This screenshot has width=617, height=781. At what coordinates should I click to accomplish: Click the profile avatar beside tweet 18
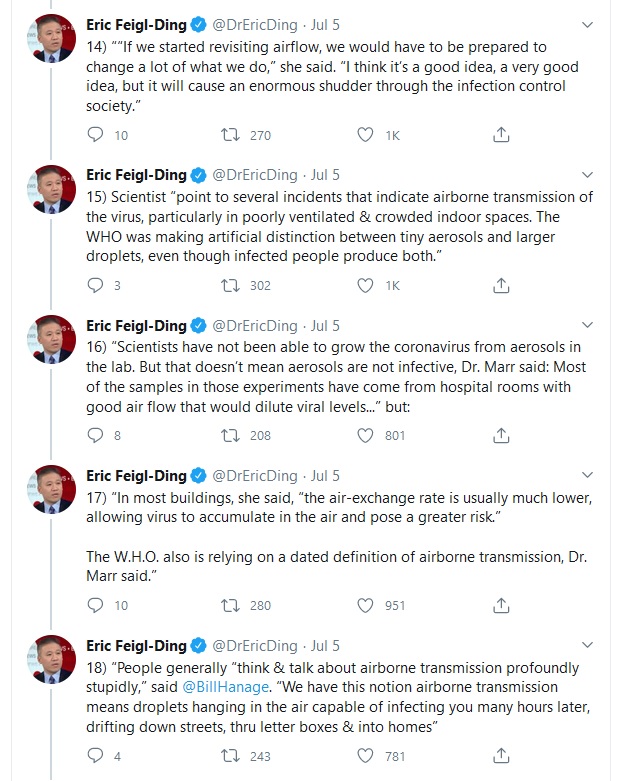coord(52,660)
